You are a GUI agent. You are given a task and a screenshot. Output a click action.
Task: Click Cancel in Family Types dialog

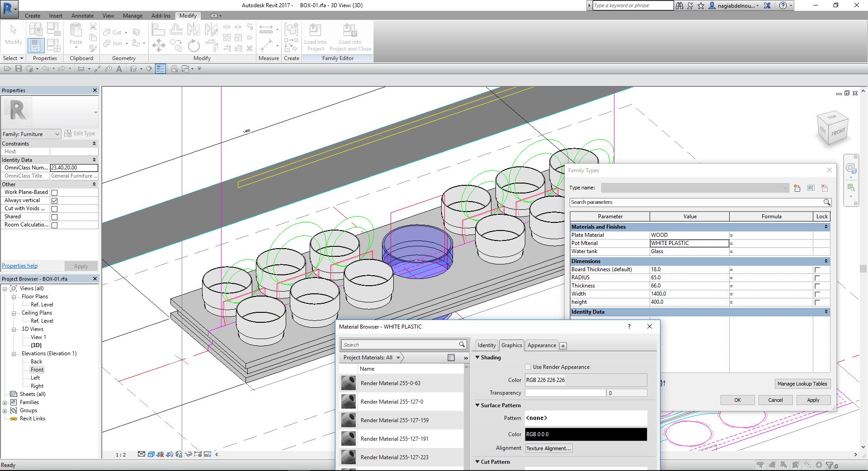(775, 400)
